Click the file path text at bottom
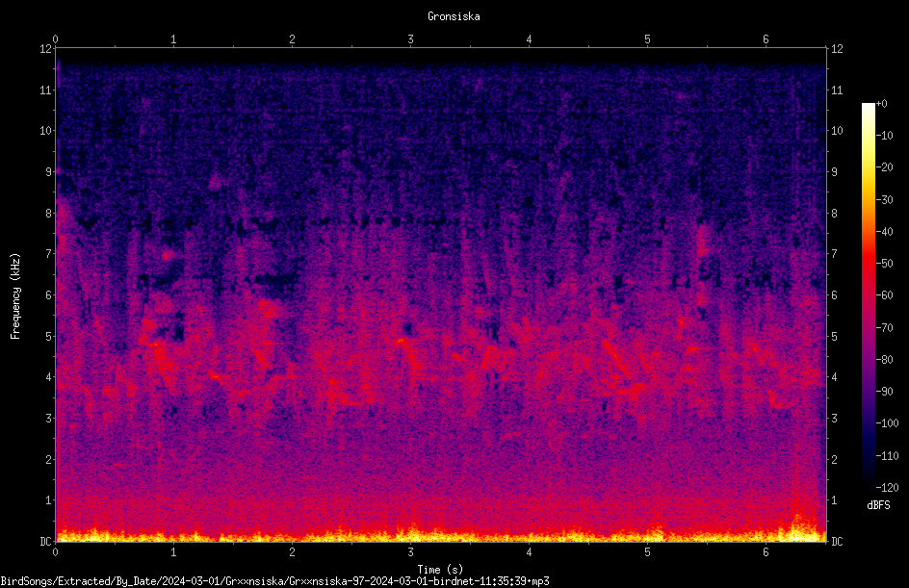The height and width of the screenshot is (588, 909). pos(274,581)
